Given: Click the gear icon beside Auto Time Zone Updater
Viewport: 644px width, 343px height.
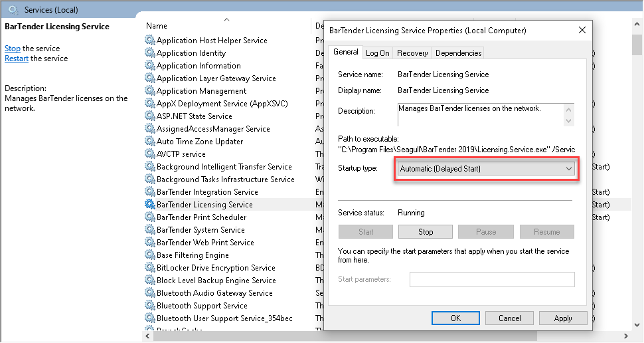Looking at the screenshot, I should [x=149, y=141].
